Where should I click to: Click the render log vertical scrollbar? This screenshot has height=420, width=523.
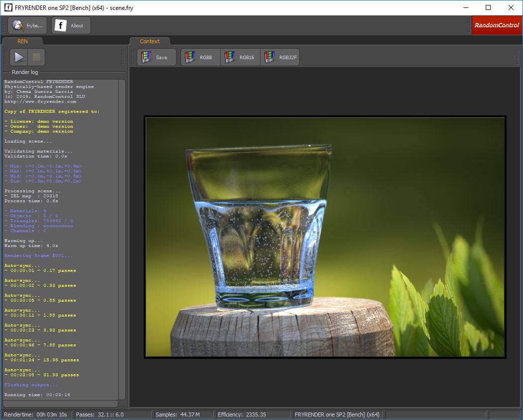(x=122, y=239)
